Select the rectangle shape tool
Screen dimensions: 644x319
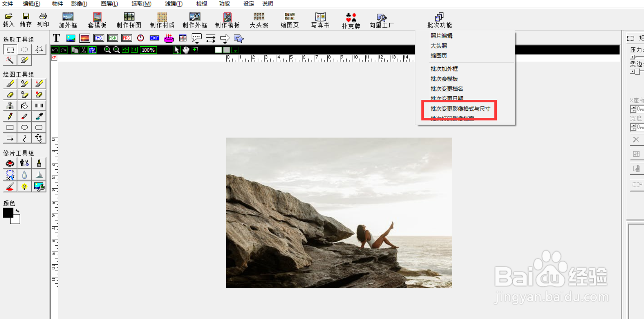(x=10, y=127)
